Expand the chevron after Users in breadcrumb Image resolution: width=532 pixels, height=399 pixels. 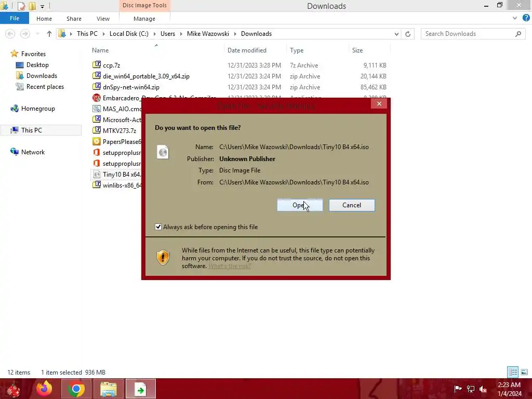point(181,34)
